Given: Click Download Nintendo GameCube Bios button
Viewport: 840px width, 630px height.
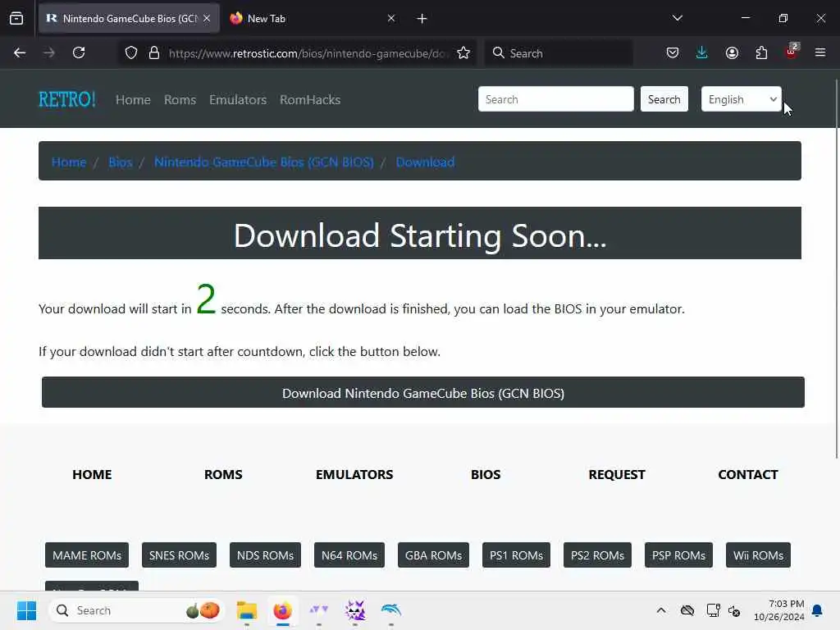Looking at the screenshot, I should coord(423,393).
